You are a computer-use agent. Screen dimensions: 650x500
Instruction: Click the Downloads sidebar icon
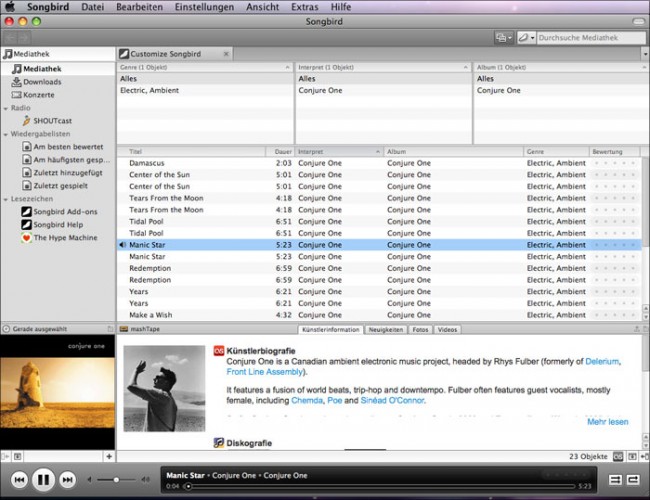[x=16, y=82]
